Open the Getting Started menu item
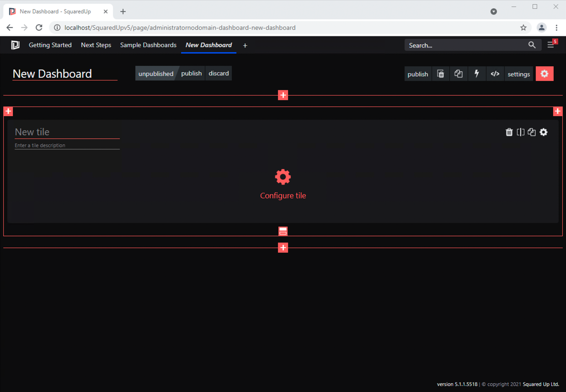The image size is (566, 392). pyautogui.click(x=50, y=45)
